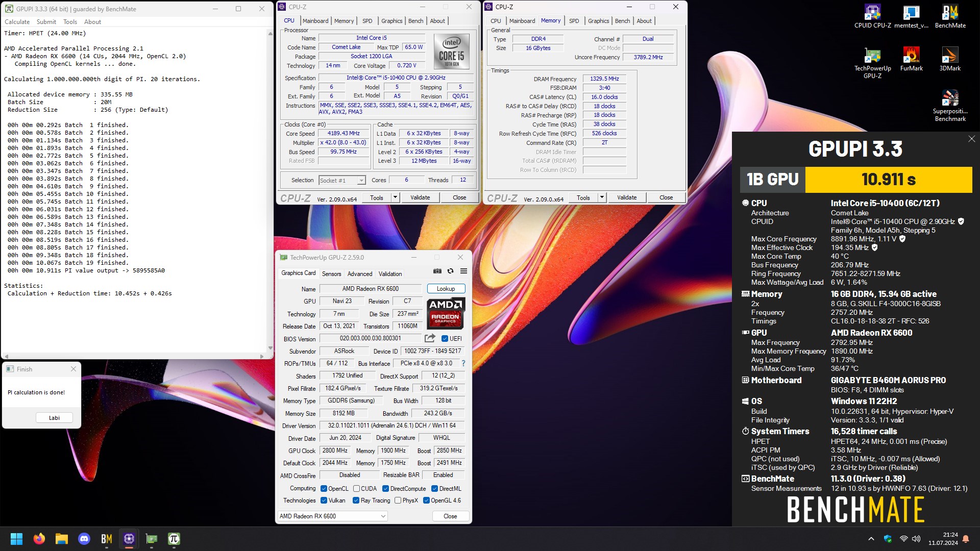Open FurMark desktop shortcut
The image size is (980, 551).
tap(911, 59)
